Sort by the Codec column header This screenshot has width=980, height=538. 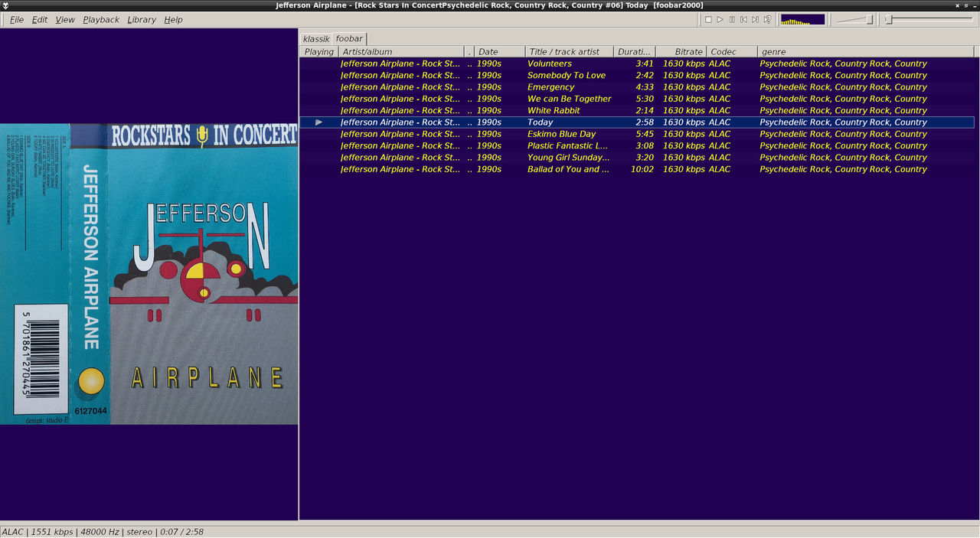click(x=731, y=51)
